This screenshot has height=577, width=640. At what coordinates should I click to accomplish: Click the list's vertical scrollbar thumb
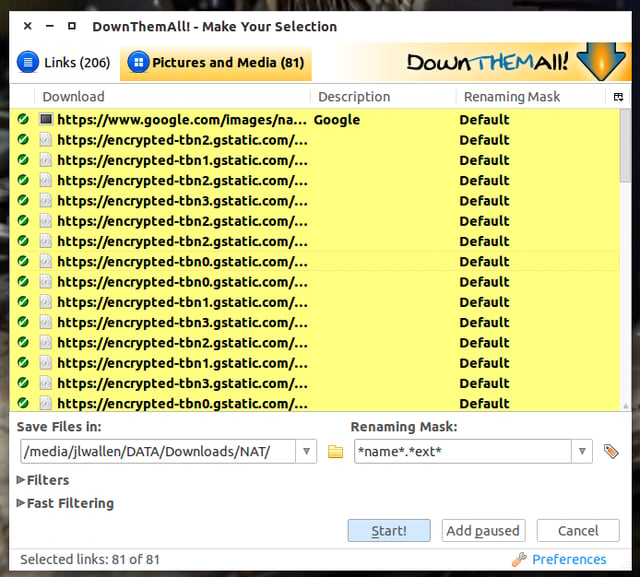pyautogui.click(x=625, y=147)
